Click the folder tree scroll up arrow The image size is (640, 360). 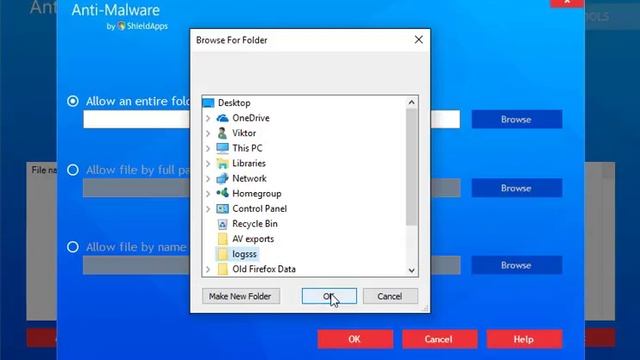[x=411, y=102]
